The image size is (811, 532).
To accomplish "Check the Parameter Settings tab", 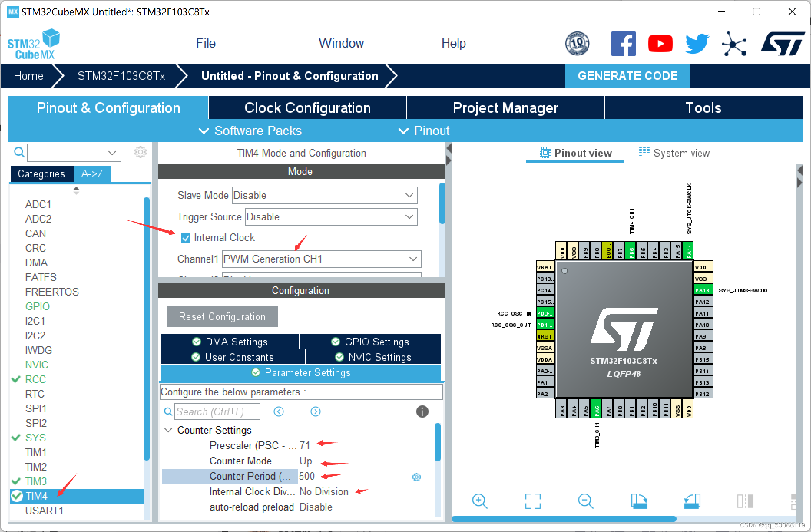I will point(299,373).
